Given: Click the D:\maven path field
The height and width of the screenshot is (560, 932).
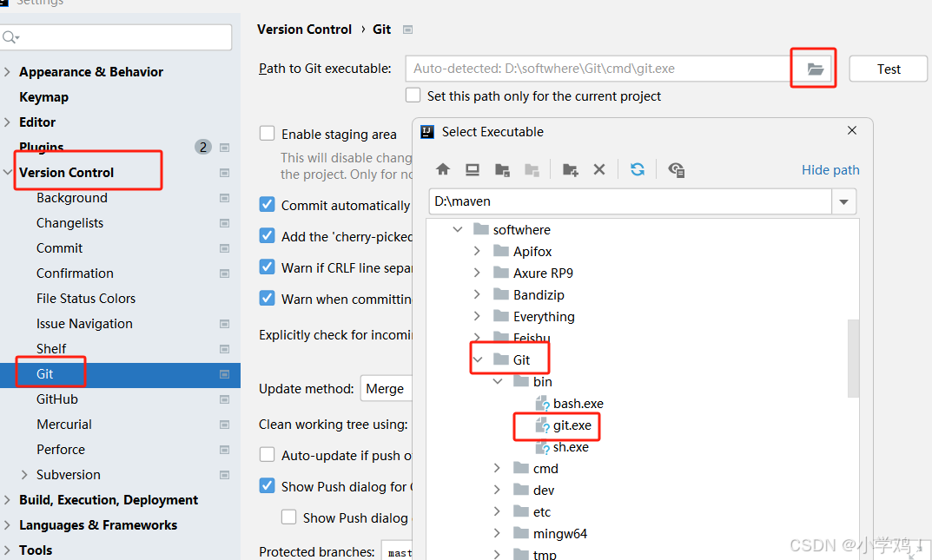Looking at the screenshot, I should [x=630, y=202].
